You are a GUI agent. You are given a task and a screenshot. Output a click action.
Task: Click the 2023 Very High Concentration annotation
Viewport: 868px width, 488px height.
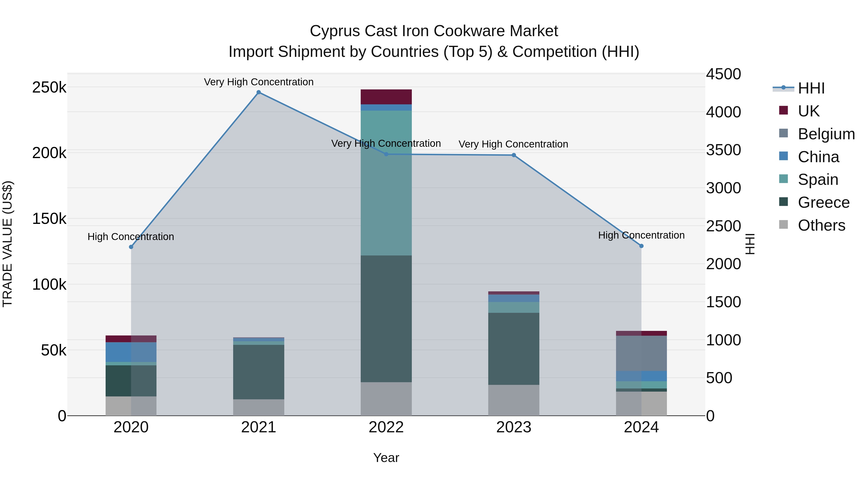(514, 144)
